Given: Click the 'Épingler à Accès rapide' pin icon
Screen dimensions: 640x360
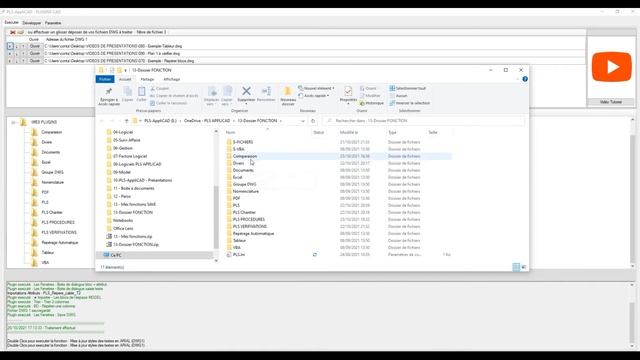Looking at the screenshot, I should 109,91.
